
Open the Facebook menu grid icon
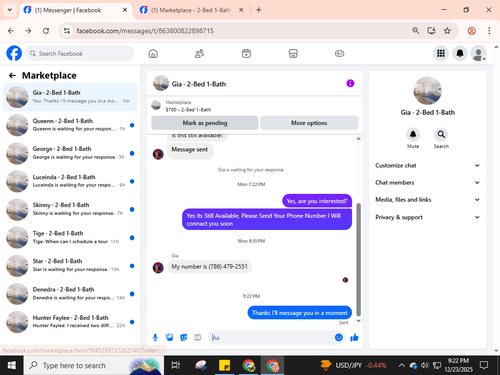click(441, 53)
